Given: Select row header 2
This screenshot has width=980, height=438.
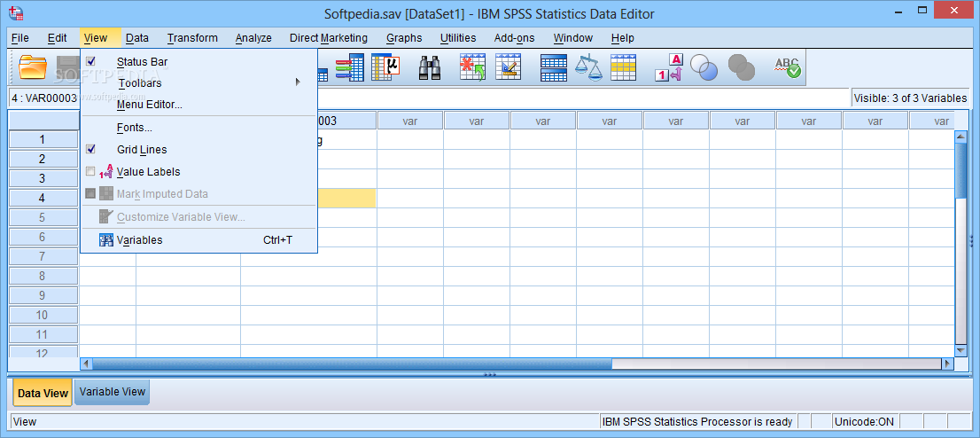Looking at the screenshot, I should (43, 159).
